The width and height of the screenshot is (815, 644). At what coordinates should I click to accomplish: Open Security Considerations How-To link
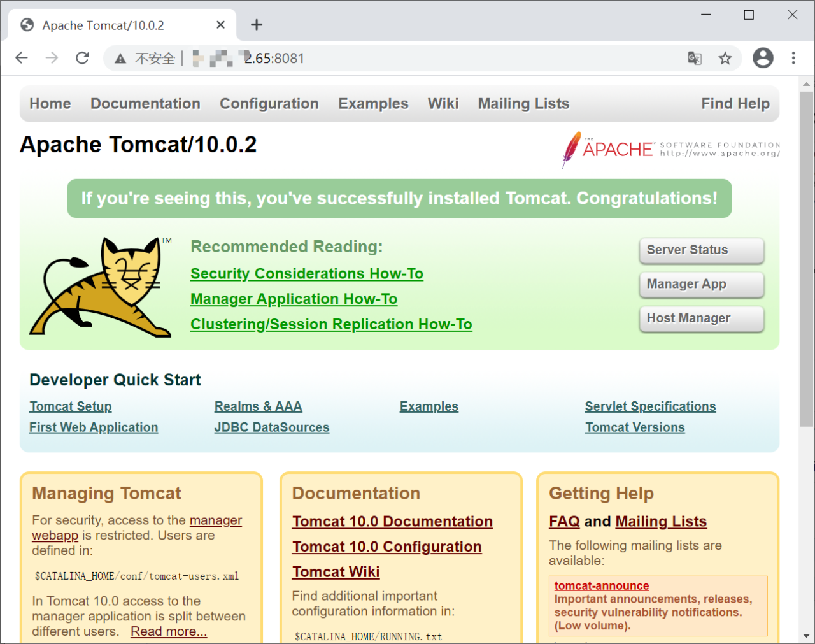tap(307, 273)
